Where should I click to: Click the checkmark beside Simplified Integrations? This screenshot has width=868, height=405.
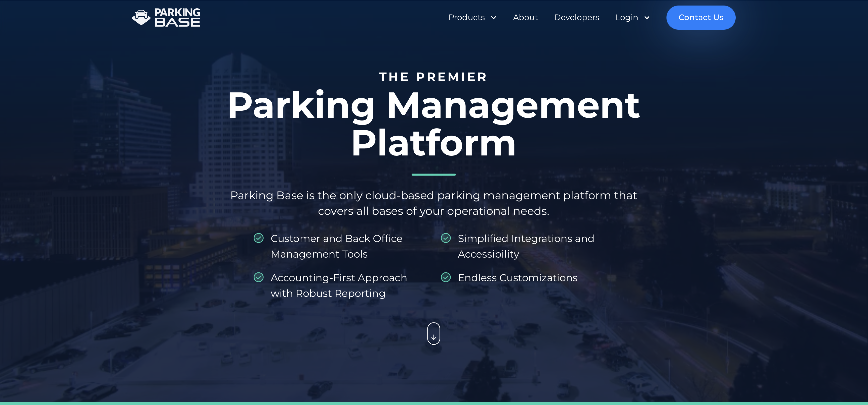tap(446, 238)
